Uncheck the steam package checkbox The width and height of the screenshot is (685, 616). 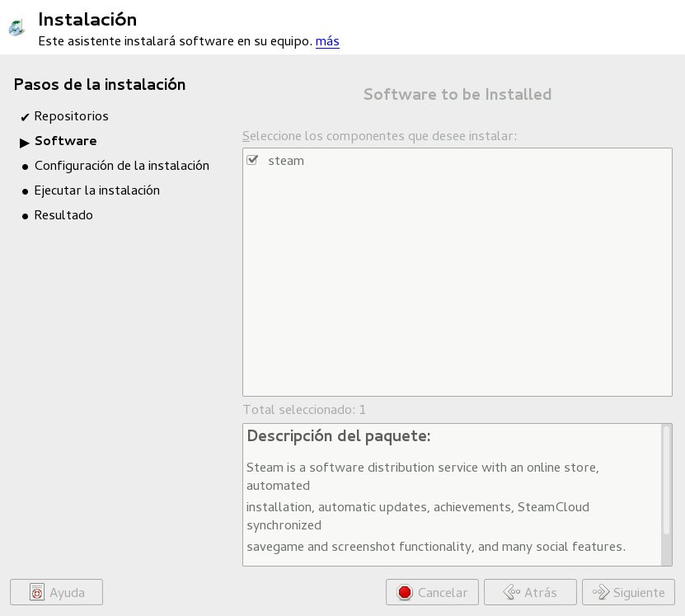tap(252, 160)
